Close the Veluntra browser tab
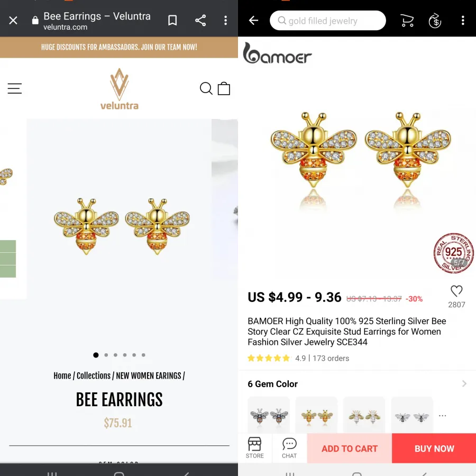Image resolution: width=476 pixels, height=476 pixels. [x=13, y=21]
